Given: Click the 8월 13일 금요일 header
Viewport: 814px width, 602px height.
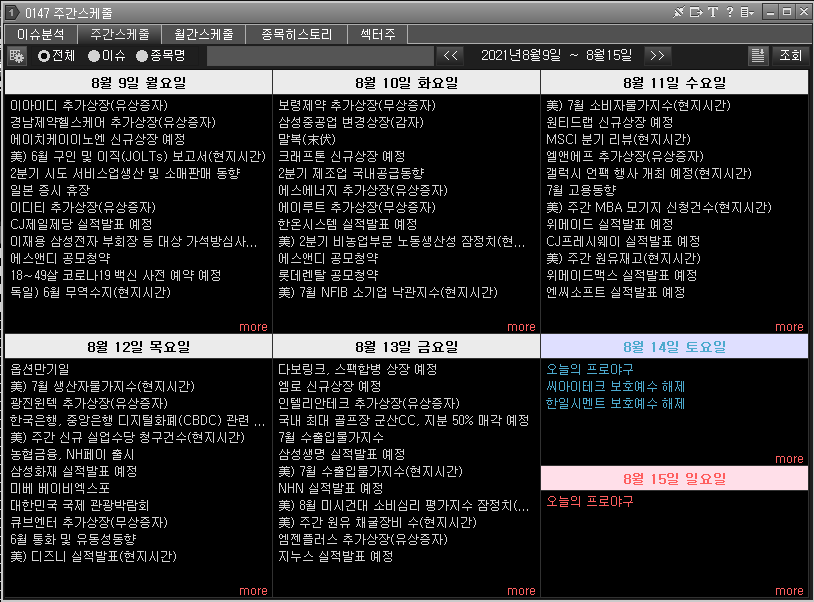Looking at the screenshot, I should tap(406, 347).
